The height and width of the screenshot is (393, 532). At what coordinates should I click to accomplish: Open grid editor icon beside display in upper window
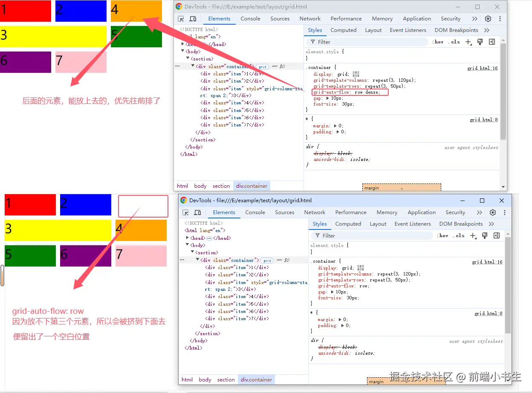coord(356,74)
